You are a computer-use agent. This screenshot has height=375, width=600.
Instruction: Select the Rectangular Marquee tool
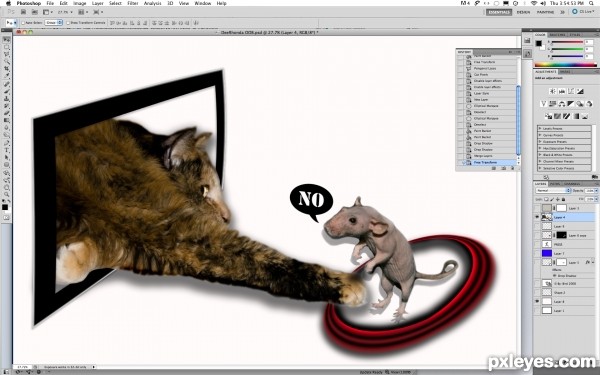click(7, 47)
